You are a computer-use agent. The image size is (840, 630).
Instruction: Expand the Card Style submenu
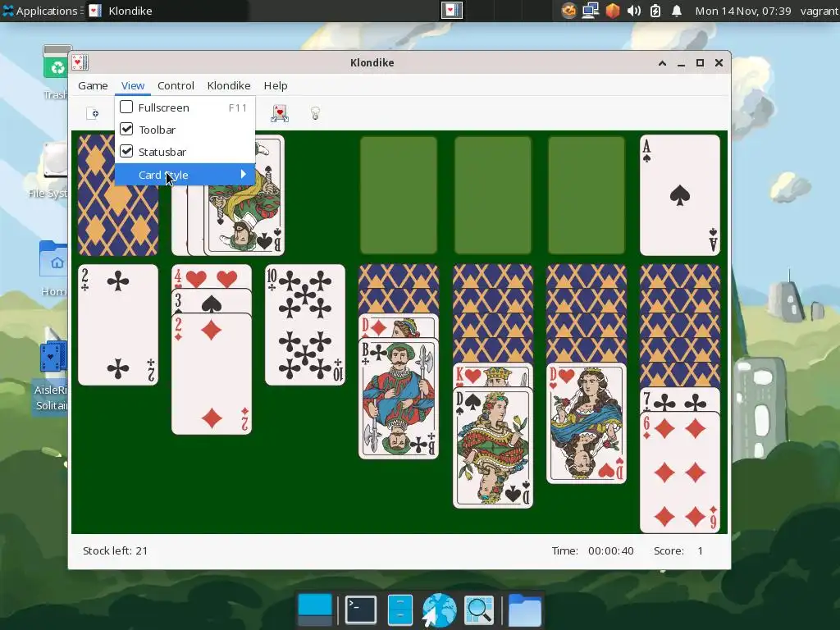(x=185, y=175)
